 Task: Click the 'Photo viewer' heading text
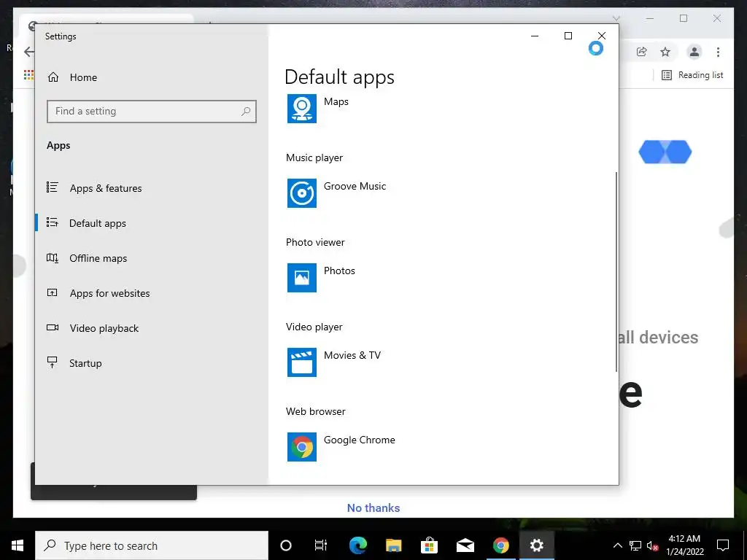(315, 242)
